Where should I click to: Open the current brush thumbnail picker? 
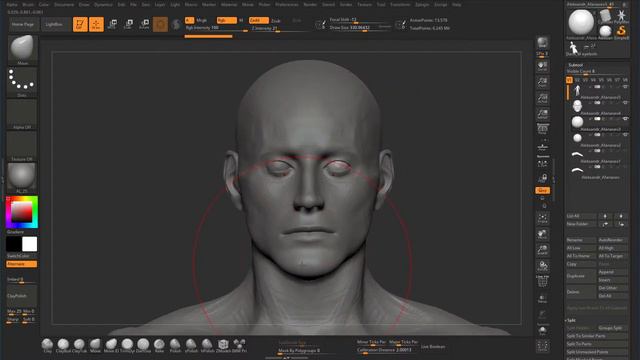pos(22,50)
